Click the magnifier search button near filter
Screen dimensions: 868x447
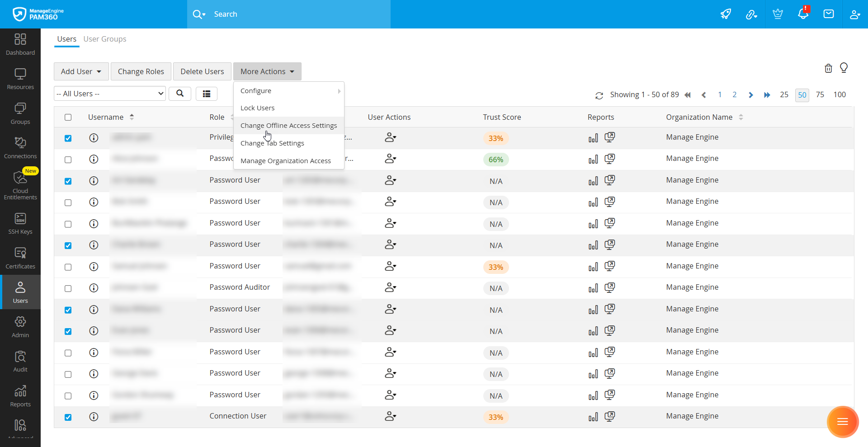coord(180,94)
